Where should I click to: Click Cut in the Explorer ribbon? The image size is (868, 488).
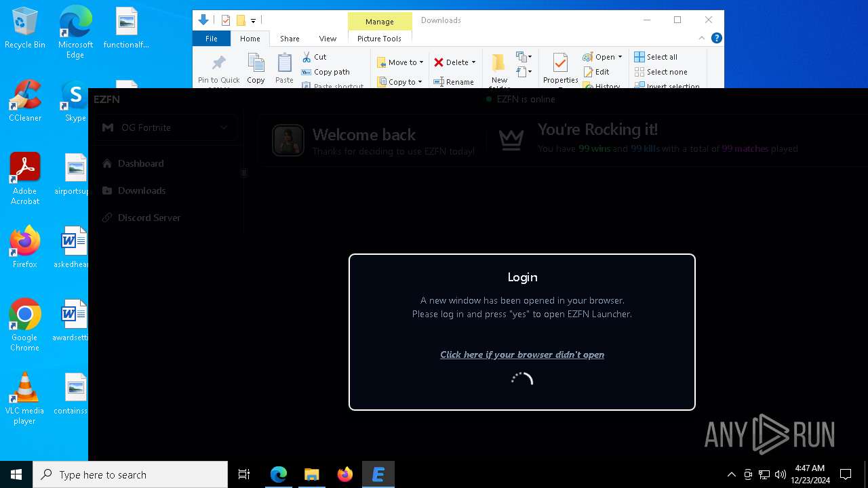coord(314,57)
